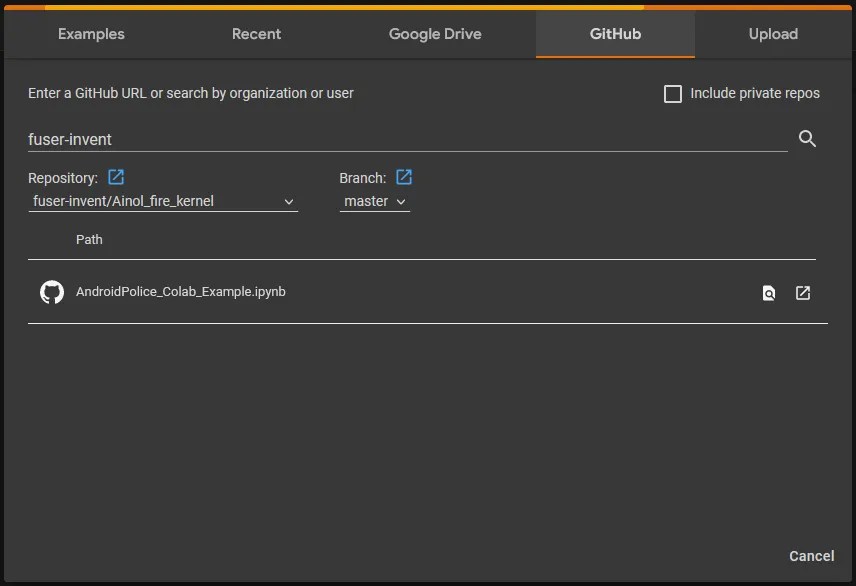Click the Cancel button
This screenshot has width=856, height=586.
[x=811, y=556]
